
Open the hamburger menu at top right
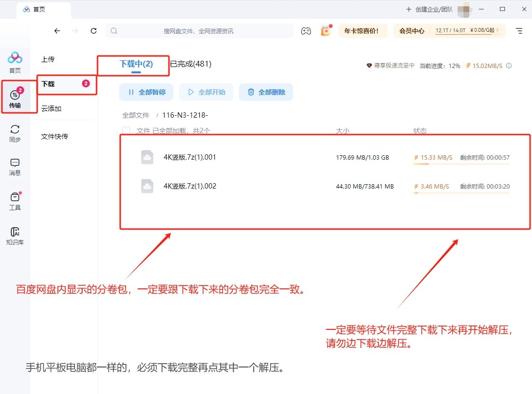(x=519, y=30)
